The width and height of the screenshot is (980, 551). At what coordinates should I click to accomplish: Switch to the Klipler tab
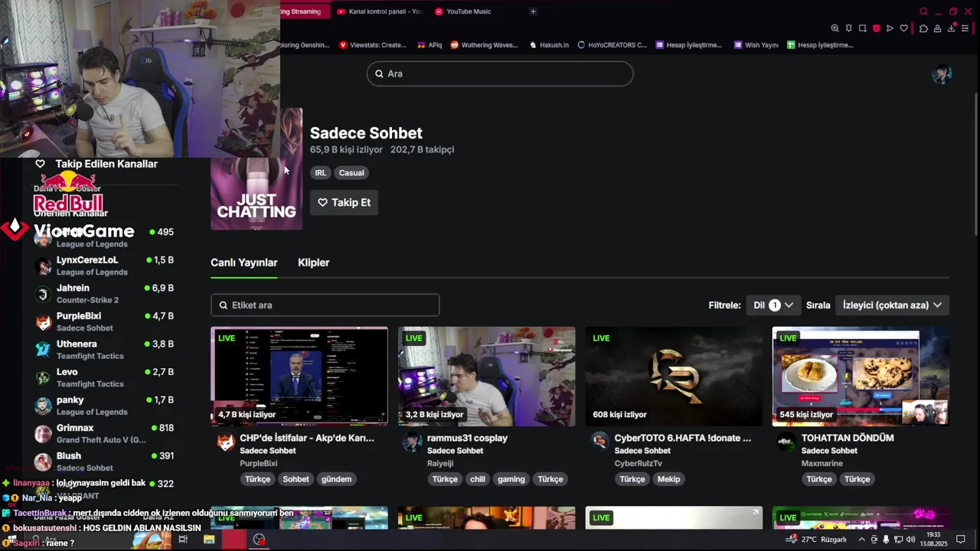pos(313,262)
